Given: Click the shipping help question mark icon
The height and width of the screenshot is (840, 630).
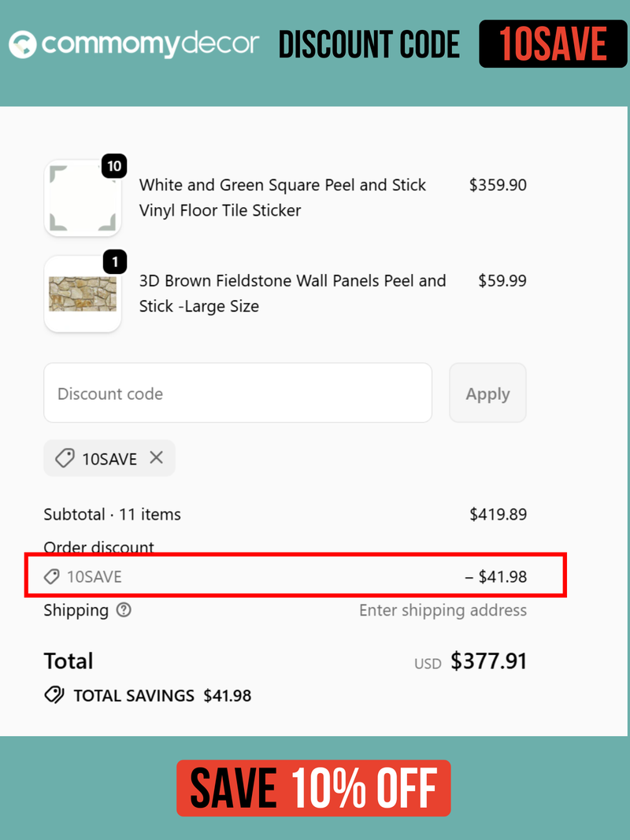Looking at the screenshot, I should (124, 610).
